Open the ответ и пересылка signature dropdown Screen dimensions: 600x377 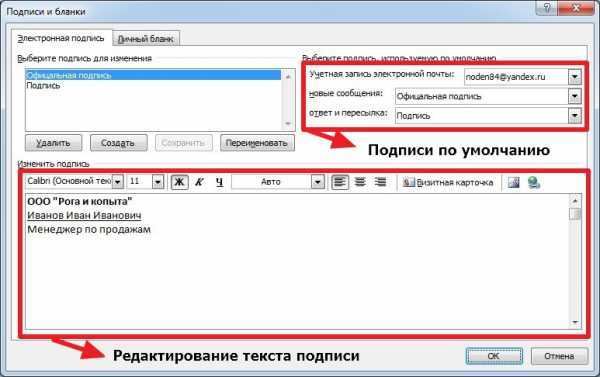pyautogui.click(x=574, y=115)
